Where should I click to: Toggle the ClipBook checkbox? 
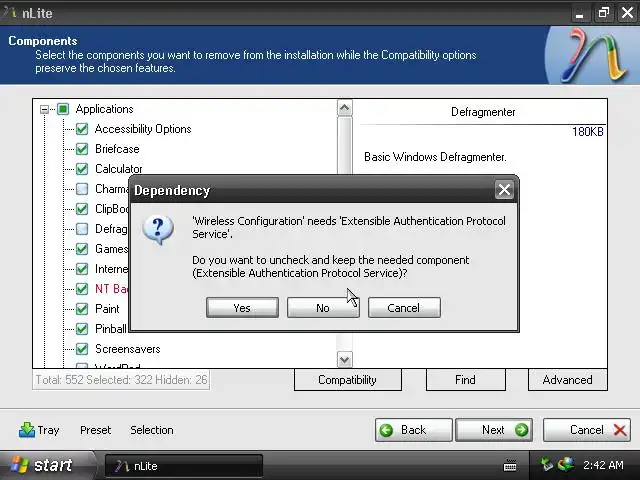(x=82, y=209)
